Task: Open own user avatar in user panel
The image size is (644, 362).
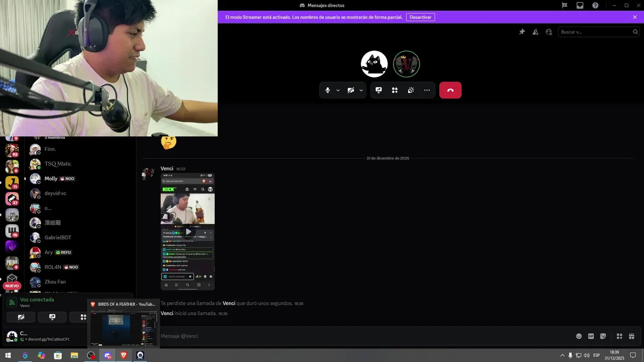Action: point(12,336)
